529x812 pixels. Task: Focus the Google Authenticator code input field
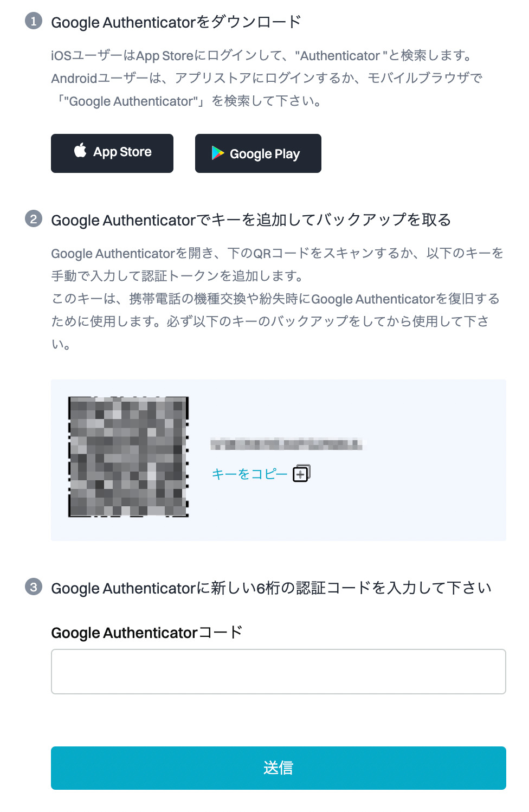279,672
